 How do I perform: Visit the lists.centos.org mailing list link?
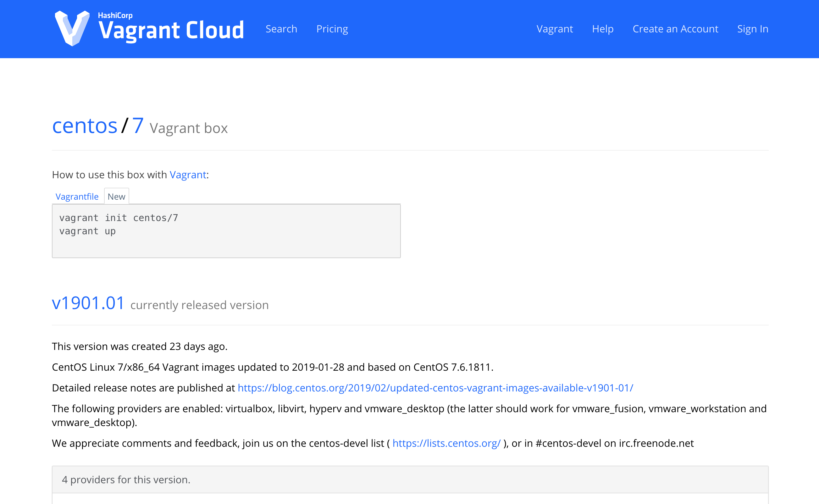pos(447,443)
